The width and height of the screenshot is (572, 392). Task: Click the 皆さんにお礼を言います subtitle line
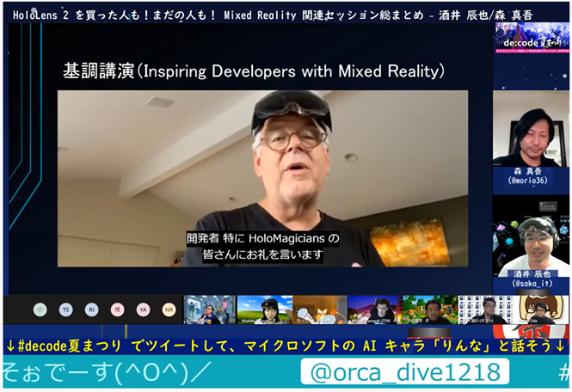click(x=262, y=254)
